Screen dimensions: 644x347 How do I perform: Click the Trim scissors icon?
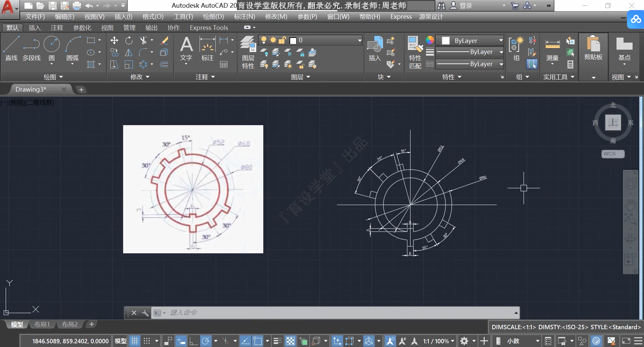(x=143, y=41)
